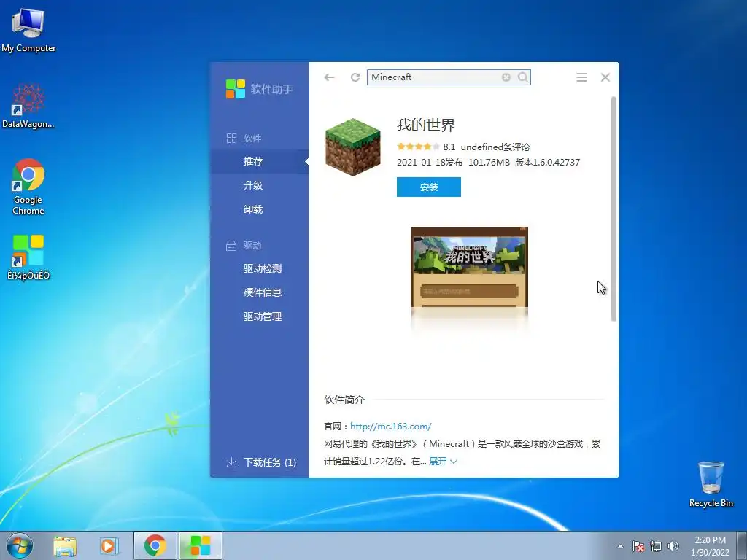
Task: Click the 驱动 section icon
Action: pyautogui.click(x=231, y=246)
